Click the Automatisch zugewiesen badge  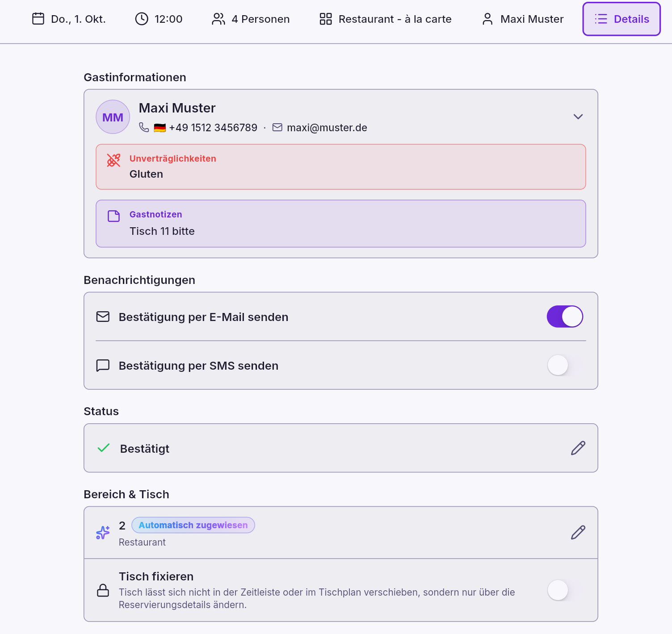193,525
